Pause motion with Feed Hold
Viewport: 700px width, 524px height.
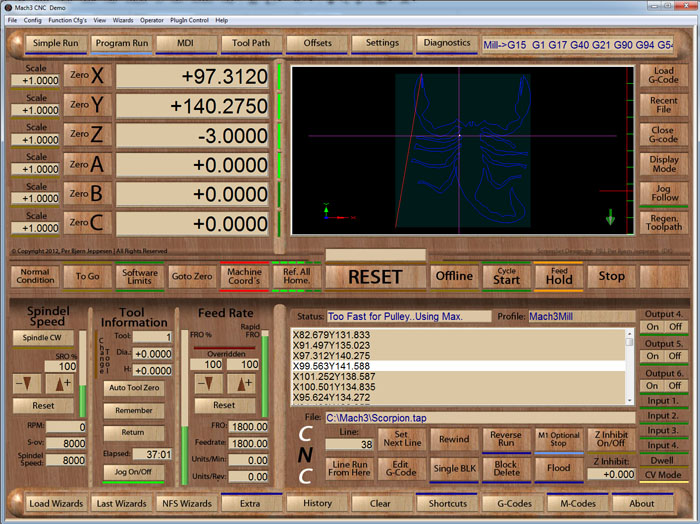(x=558, y=276)
